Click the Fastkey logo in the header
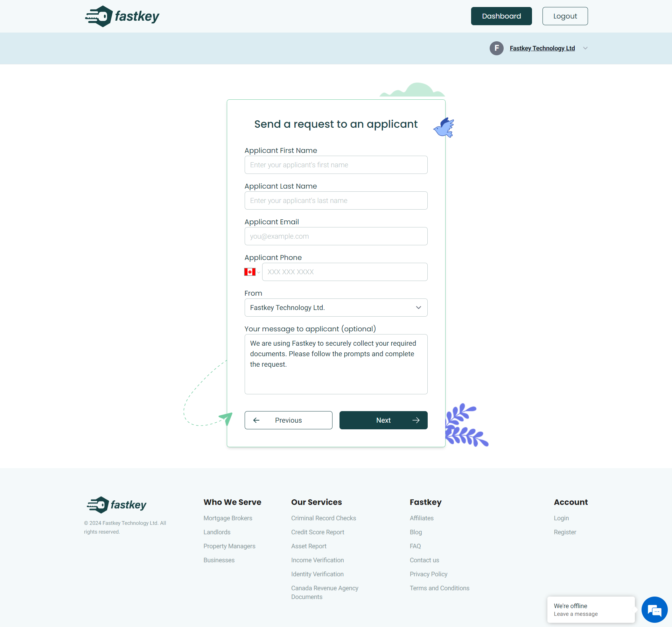This screenshot has width=672, height=627. [x=122, y=16]
